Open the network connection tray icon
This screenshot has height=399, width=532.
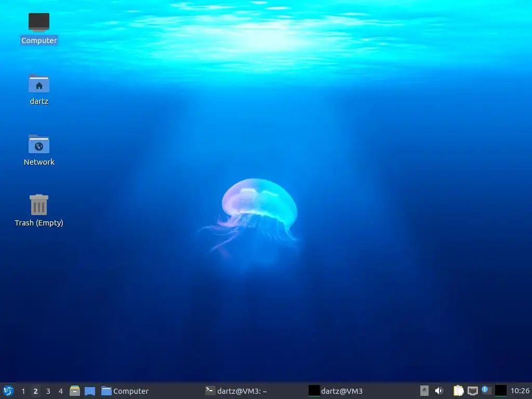[473, 391]
